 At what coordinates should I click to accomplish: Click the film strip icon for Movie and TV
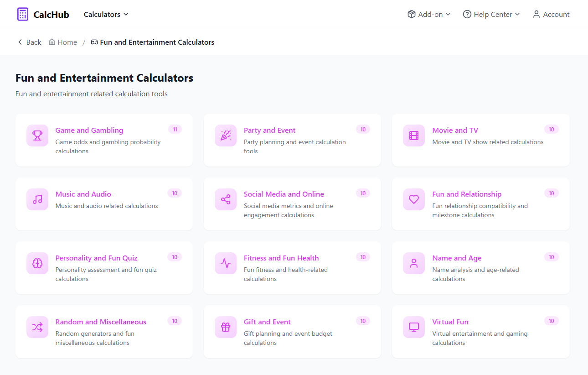click(x=414, y=135)
